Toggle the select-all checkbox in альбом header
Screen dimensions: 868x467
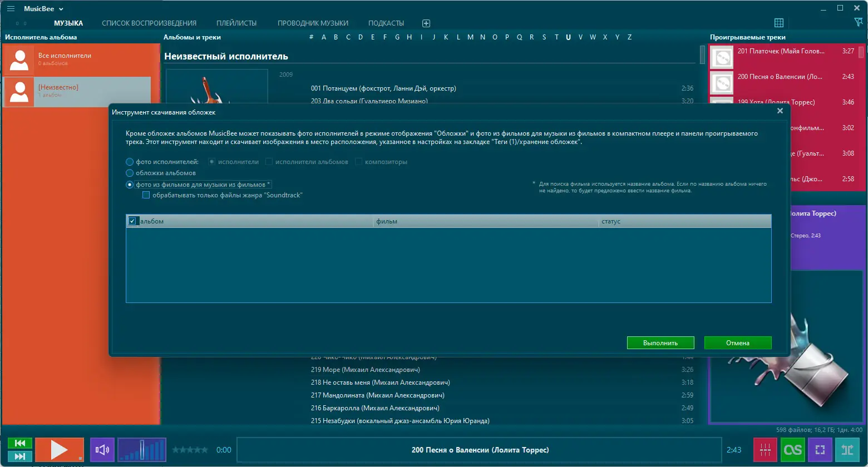coord(132,221)
